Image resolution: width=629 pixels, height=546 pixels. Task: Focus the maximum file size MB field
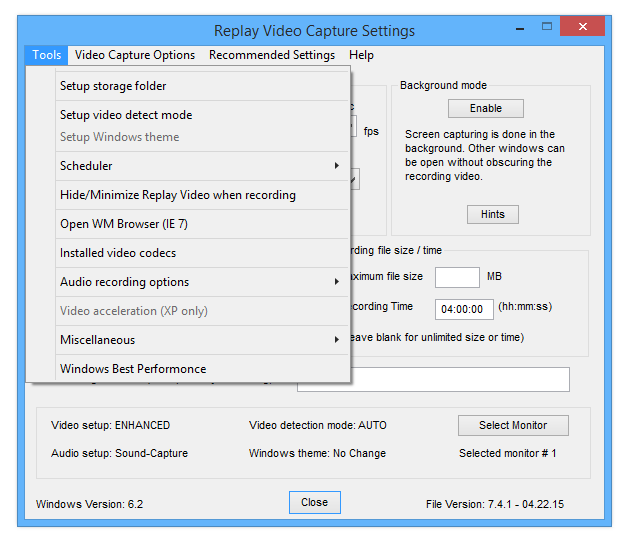click(457, 277)
